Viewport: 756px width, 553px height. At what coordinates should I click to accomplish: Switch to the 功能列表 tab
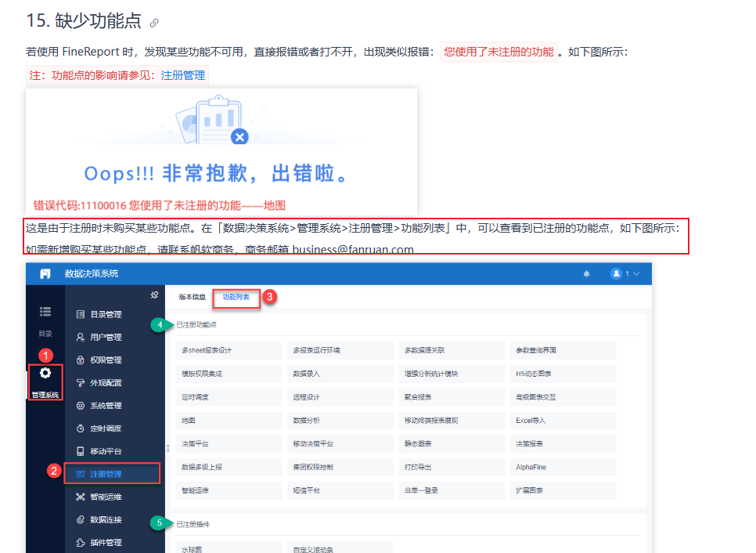click(x=236, y=297)
